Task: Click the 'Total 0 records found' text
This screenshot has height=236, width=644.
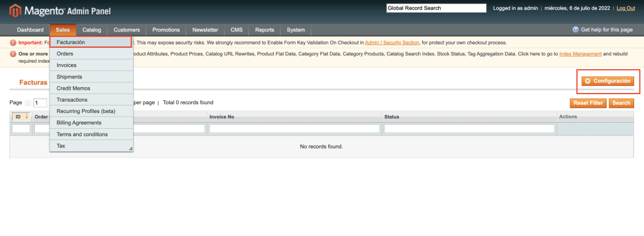Action: click(x=188, y=102)
